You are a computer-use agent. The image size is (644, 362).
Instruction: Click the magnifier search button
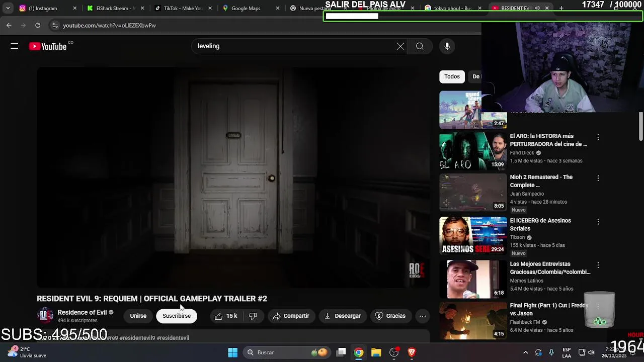(420, 46)
